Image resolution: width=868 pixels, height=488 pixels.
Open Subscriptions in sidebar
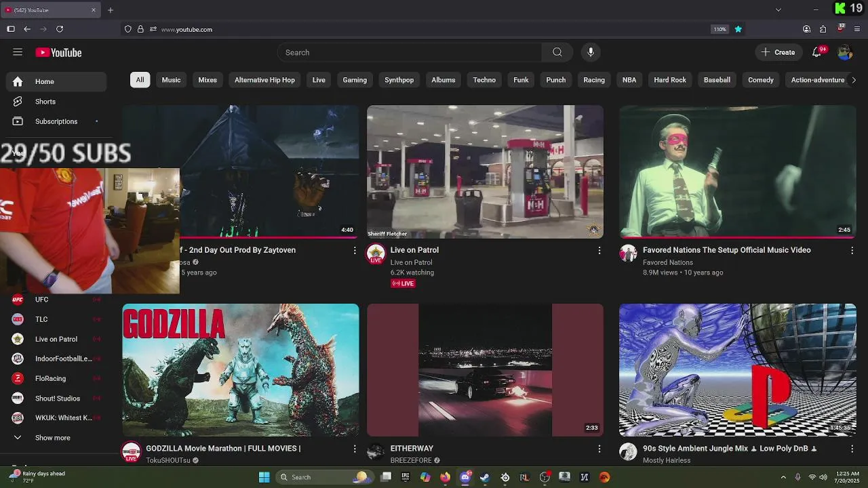[56, 121]
